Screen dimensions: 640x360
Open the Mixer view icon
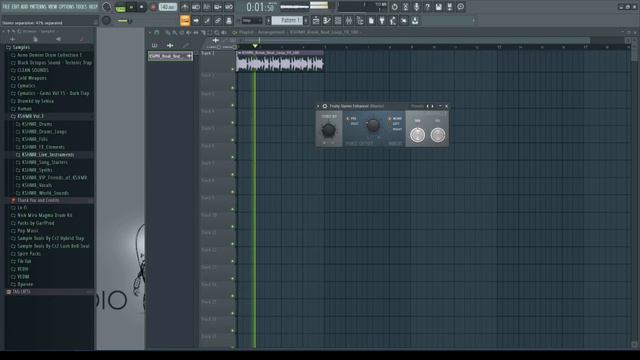point(349,20)
